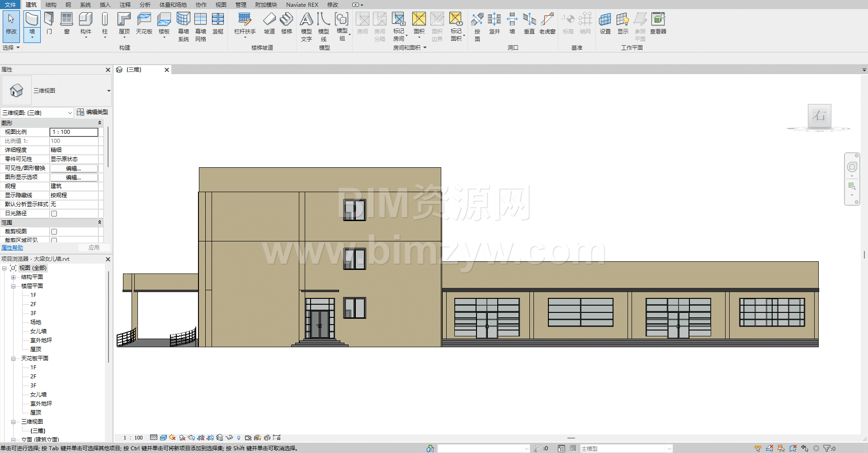Open the 视图 ribbon tab
This screenshot has width=868, height=453.
pos(221,5)
